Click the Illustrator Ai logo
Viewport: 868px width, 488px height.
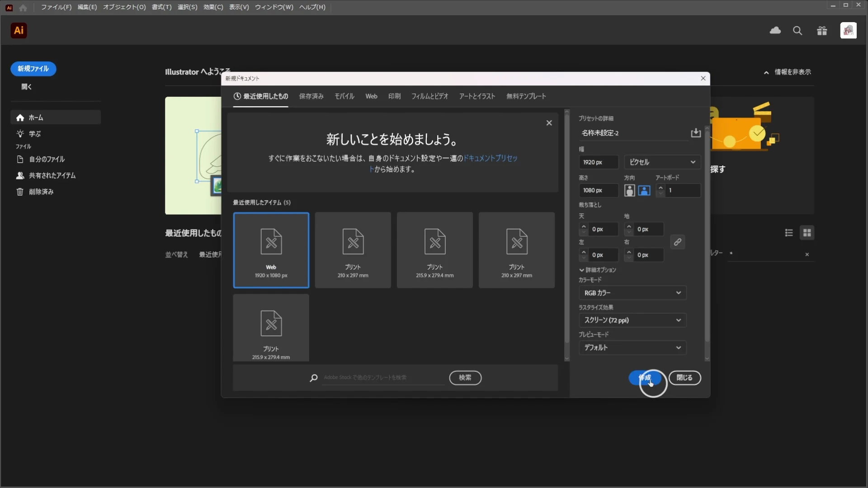point(19,31)
